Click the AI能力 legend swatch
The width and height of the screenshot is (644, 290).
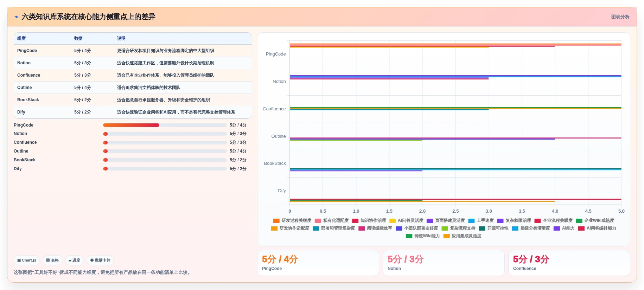[557, 228]
